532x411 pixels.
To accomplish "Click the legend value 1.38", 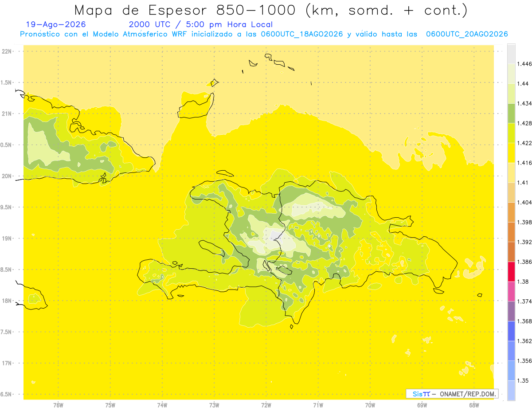I will tap(523, 282).
